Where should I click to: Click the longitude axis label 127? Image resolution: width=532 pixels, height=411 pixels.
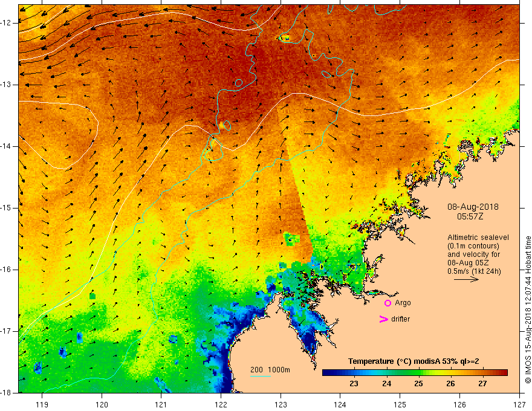(519, 404)
